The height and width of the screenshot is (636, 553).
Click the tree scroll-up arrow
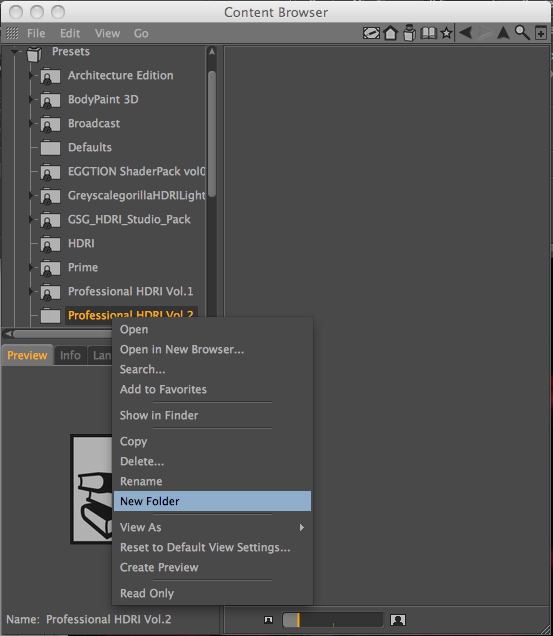click(212, 52)
